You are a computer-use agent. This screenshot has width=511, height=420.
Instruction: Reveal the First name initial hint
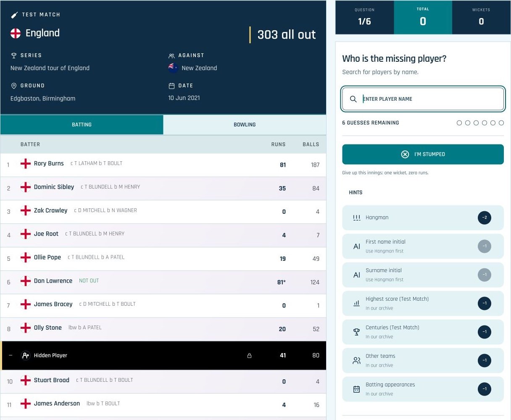(x=423, y=246)
